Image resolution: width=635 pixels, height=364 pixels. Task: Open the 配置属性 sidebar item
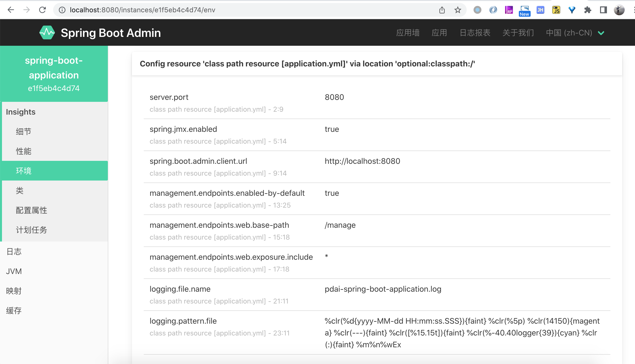pos(55,210)
